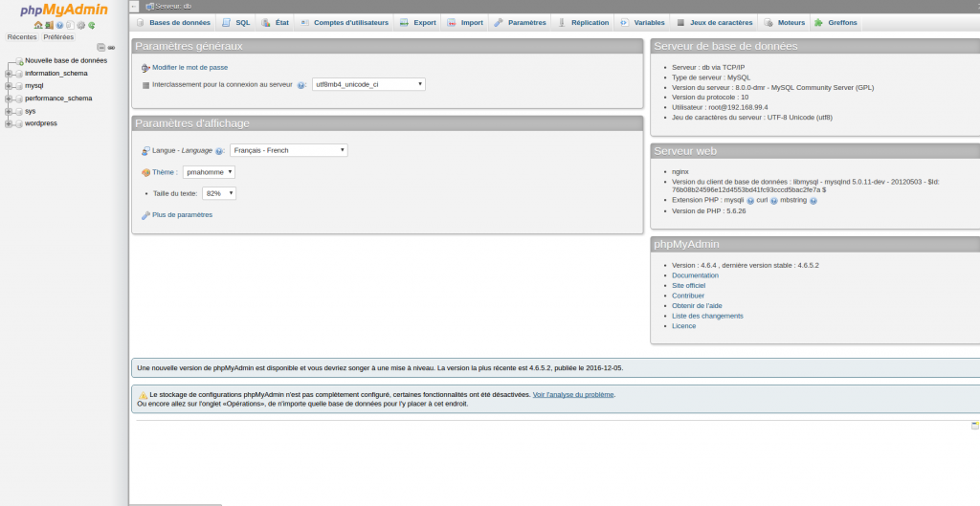Screen dimensions: 980x506
Task: Click the wordpress database cylinder icon
Action: [19, 123]
